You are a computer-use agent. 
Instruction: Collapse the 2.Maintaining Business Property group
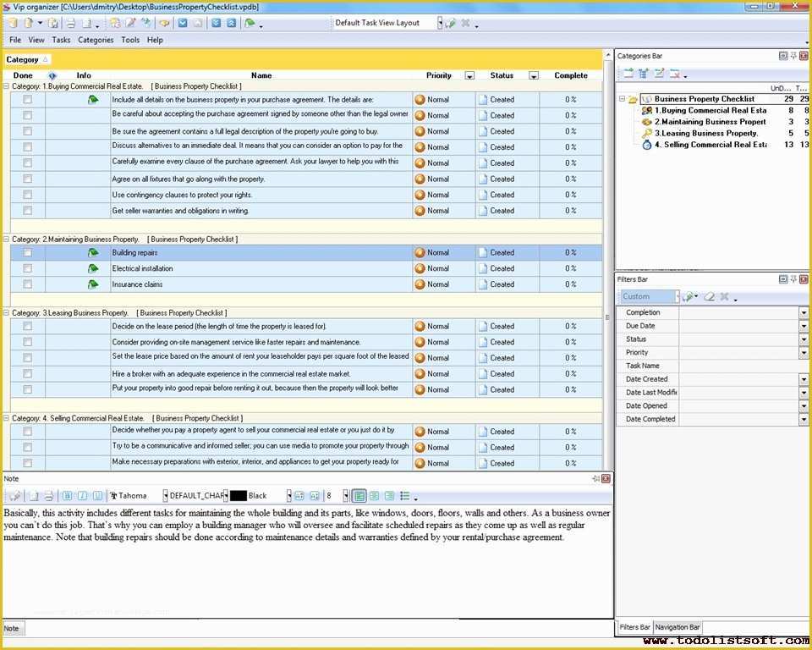click(x=6, y=239)
